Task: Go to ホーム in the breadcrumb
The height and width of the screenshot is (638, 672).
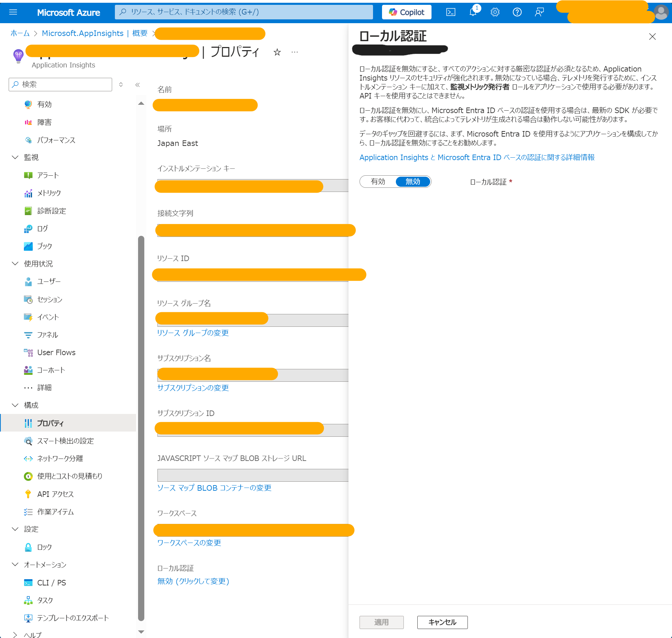Action: click(20, 33)
